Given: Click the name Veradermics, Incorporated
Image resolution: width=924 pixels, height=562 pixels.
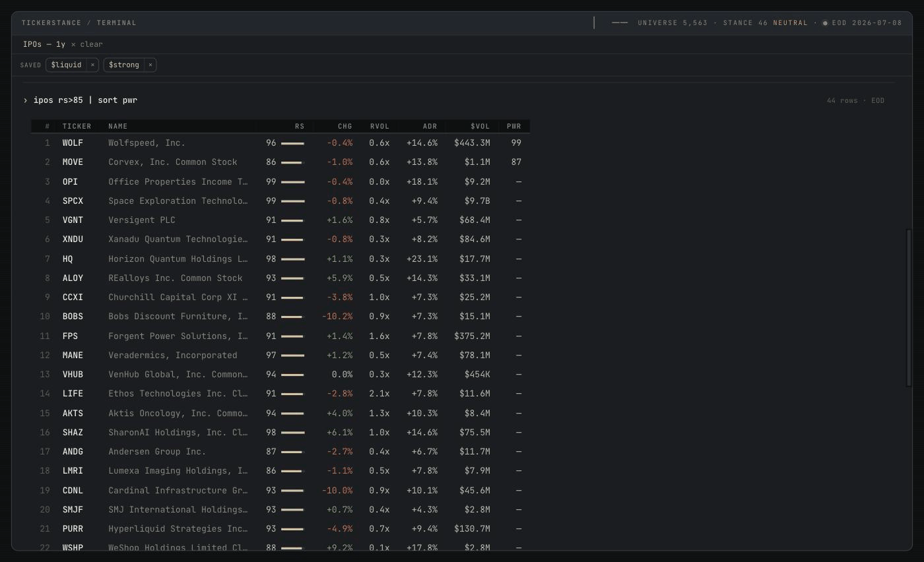Looking at the screenshot, I should [x=172, y=355].
